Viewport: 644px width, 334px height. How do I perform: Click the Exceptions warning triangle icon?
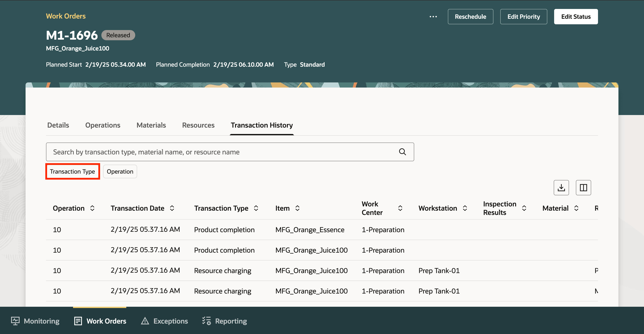point(145,321)
